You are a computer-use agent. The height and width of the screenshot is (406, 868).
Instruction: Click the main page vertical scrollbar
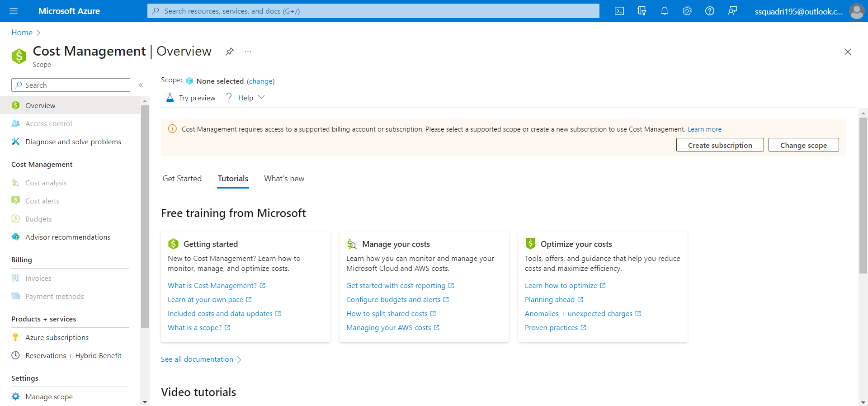(x=863, y=194)
